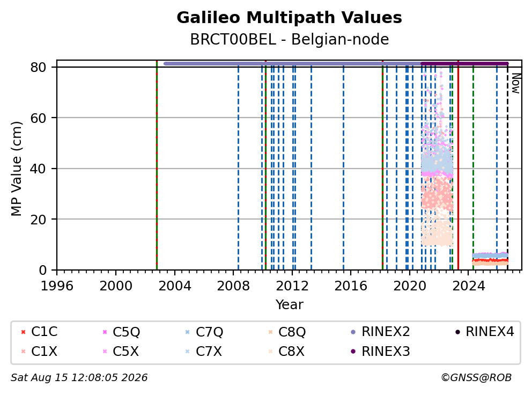Click the RINEX4 black legend dot
Image resolution: width=532 pixels, height=394 pixels.
(457, 332)
